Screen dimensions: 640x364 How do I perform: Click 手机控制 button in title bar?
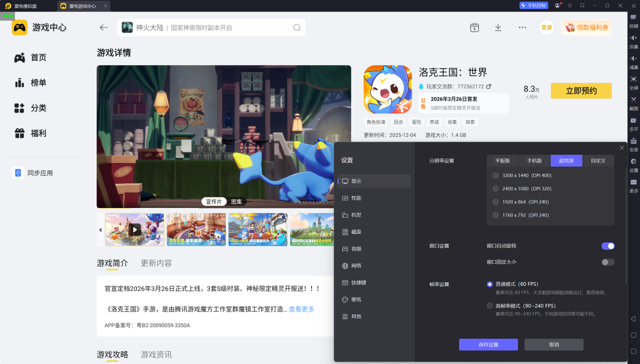click(x=533, y=6)
